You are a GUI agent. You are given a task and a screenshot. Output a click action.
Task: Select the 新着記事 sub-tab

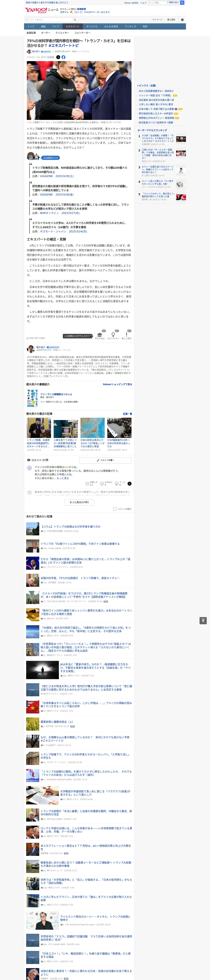click(x=31, y=33)
